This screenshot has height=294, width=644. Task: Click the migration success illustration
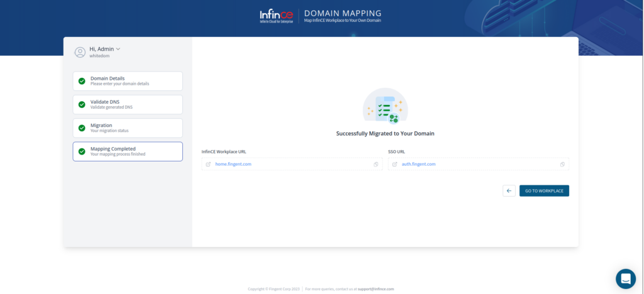pyautogui.click(x=385, y=106)
